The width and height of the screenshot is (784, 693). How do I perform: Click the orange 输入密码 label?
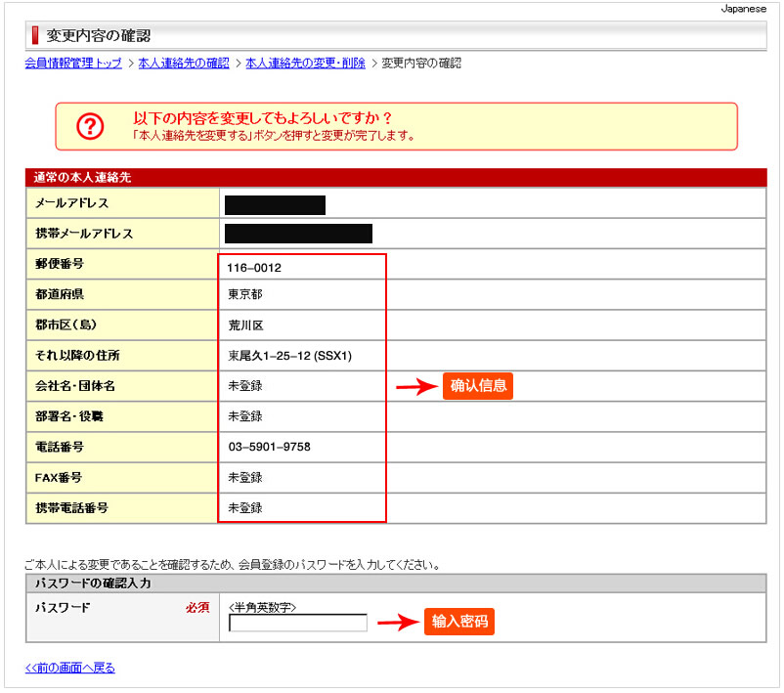(459, 622)
